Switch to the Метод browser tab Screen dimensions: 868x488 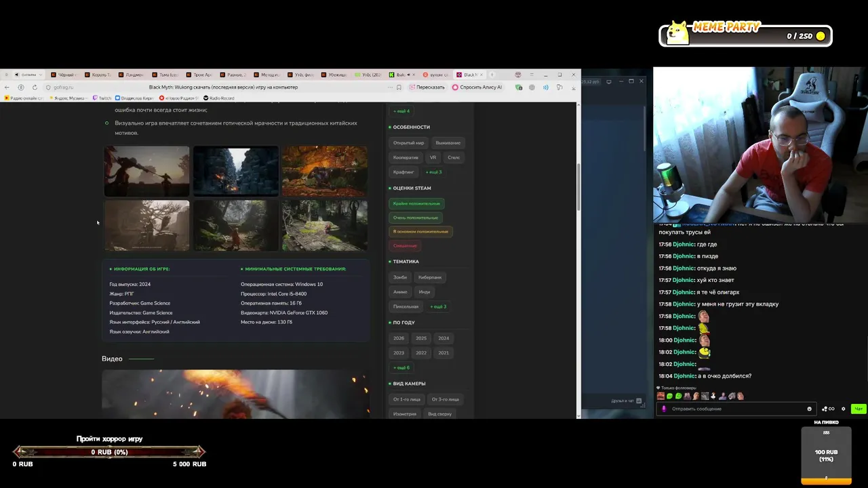tap(269, 75)
